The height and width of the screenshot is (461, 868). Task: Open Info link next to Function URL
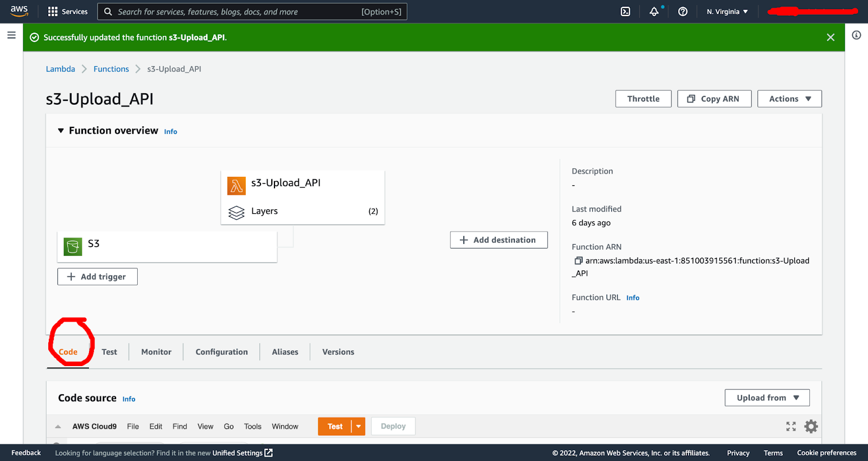point(633,298)
